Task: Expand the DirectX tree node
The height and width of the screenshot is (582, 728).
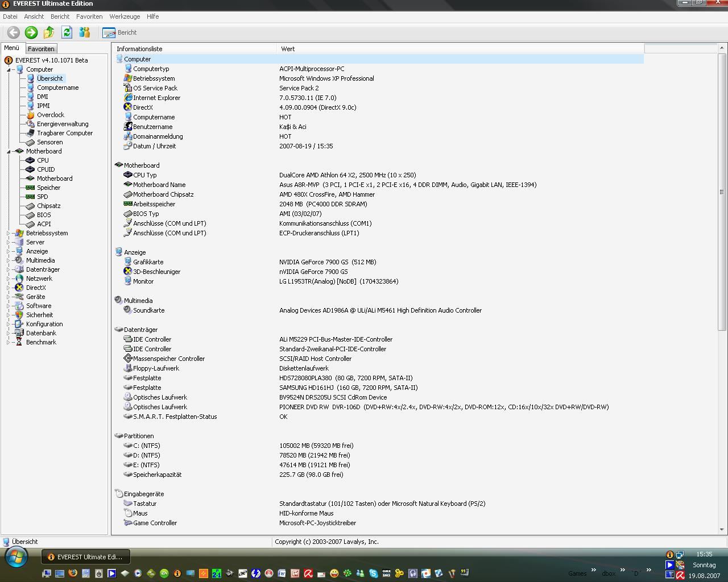Action: click(x=9, y=288)
